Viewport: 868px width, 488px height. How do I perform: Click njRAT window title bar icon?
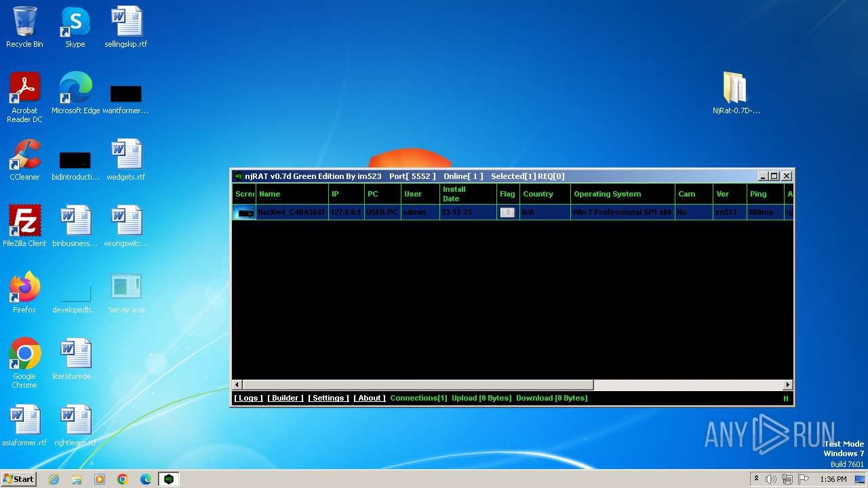coord(238,176)
